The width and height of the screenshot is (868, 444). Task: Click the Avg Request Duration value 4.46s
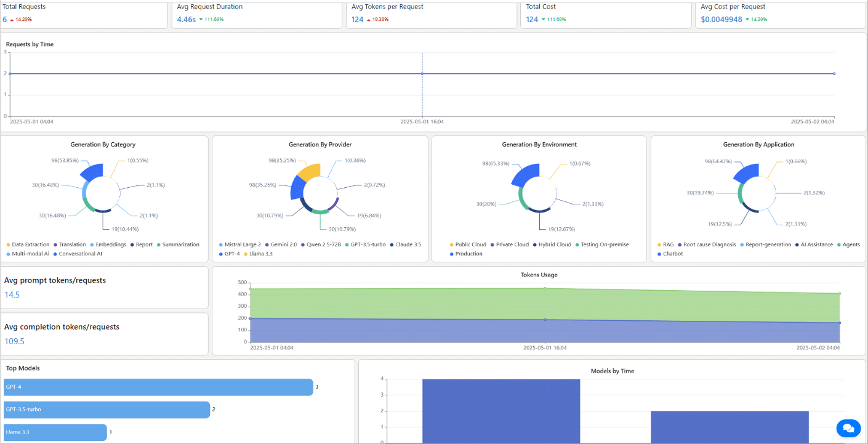[x=186, y=20]
